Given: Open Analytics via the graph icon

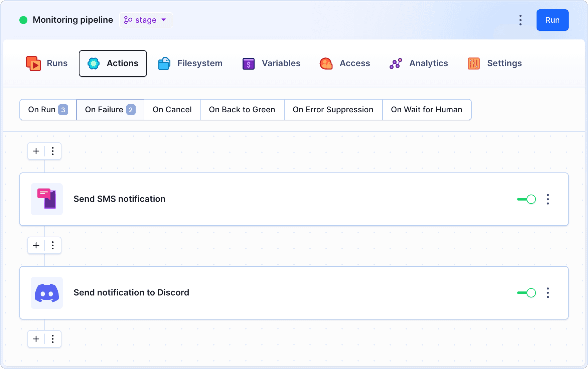Looking at the screenshot, I should [396, 63].
